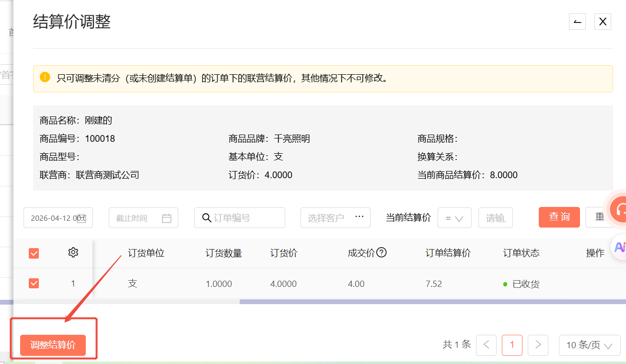Image resolution: width=626 pixels, height=364 pixels.
Task: Collapse the panel with the back arrow button
Action: tap(577, 22)
